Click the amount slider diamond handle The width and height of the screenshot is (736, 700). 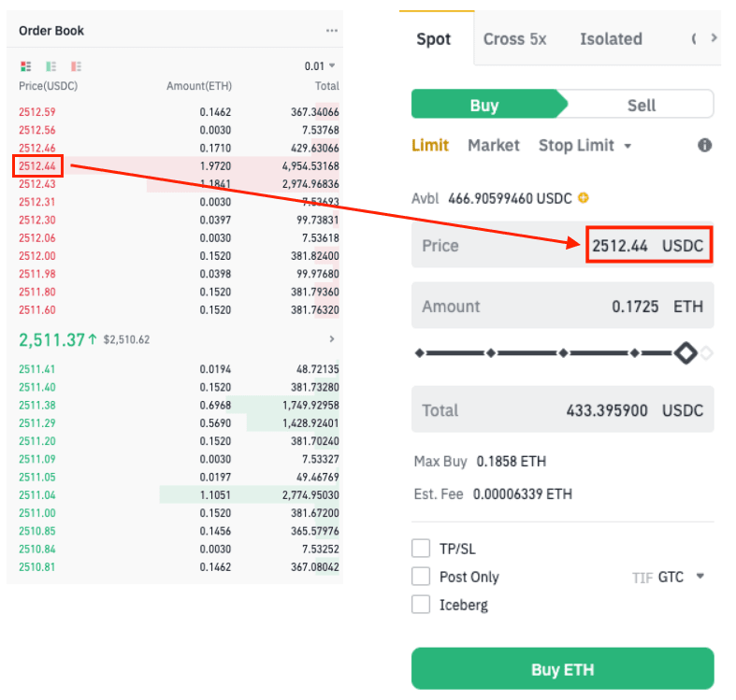[x=685, y=353]
